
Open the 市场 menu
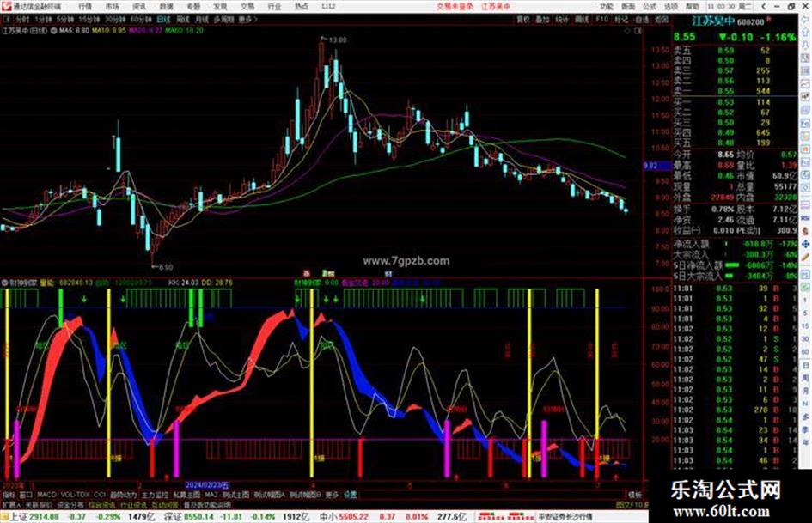(x=112, y=6)
